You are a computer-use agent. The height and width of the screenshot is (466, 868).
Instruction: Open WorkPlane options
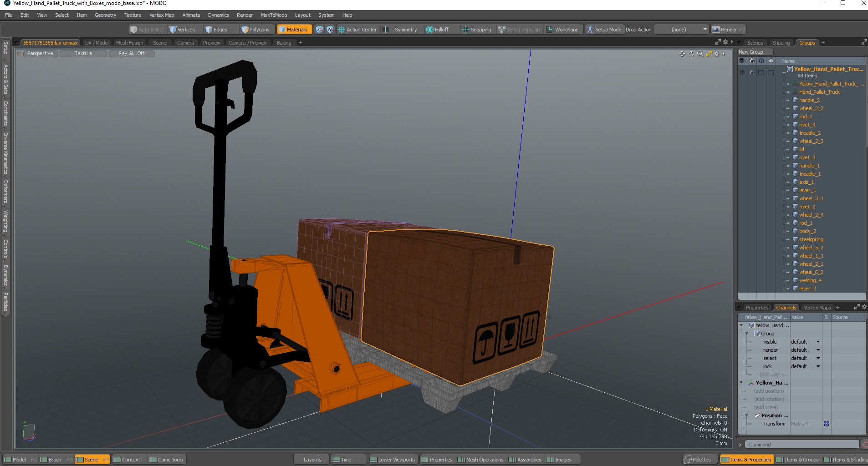point(562,30)
